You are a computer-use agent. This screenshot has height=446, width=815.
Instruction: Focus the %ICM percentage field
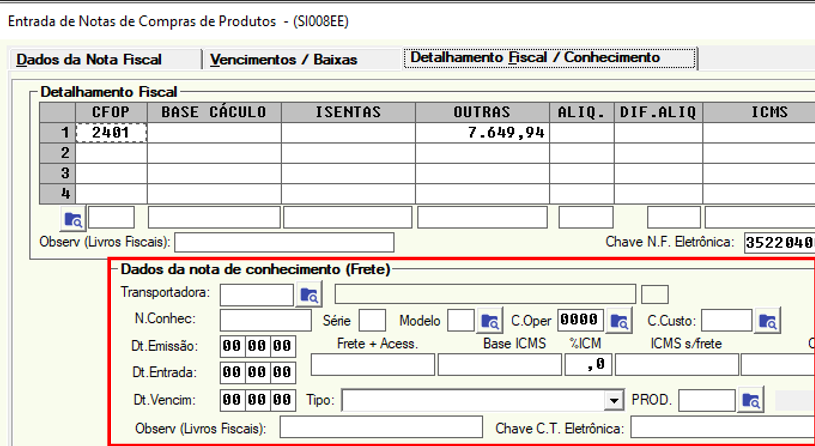click(x=587, y=367)
